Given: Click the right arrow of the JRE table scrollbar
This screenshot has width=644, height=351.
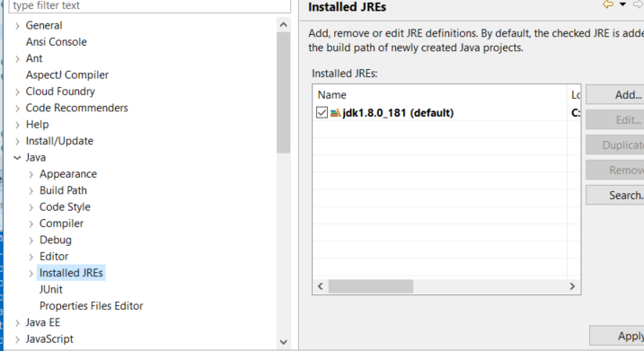Looking at the screenshot, I should pyautogui.click(x=572, y=286).
